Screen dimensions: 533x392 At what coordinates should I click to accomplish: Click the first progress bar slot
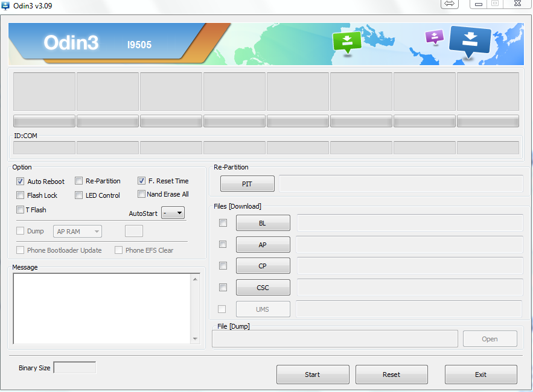[44, 121]
